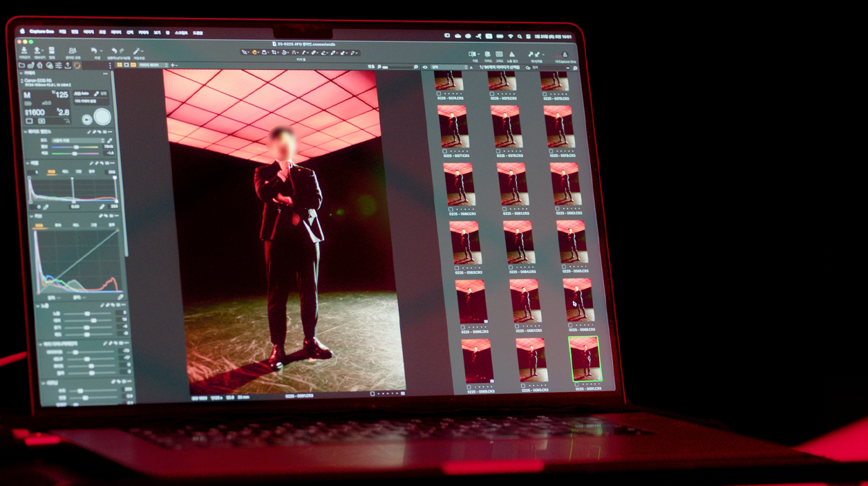Viewport: 868px width, 486px height.
Task: Select the green-highlighted thumbnail 0225-0091.CR3
Action: click(585, 359)
